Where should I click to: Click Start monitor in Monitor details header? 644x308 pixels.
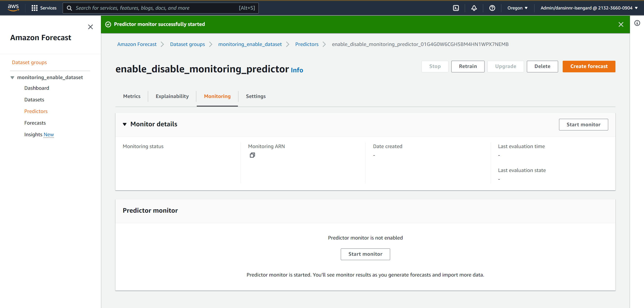[583, 125]
